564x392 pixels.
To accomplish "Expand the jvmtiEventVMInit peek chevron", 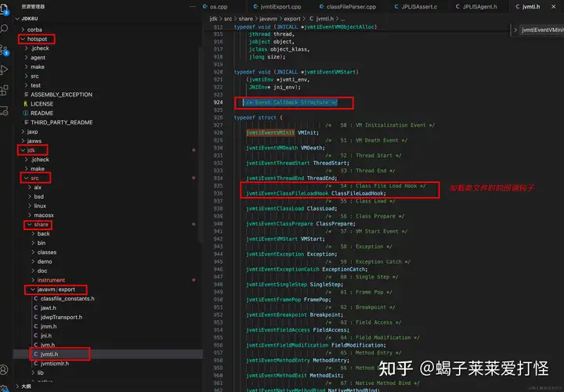I will [515, 31].
